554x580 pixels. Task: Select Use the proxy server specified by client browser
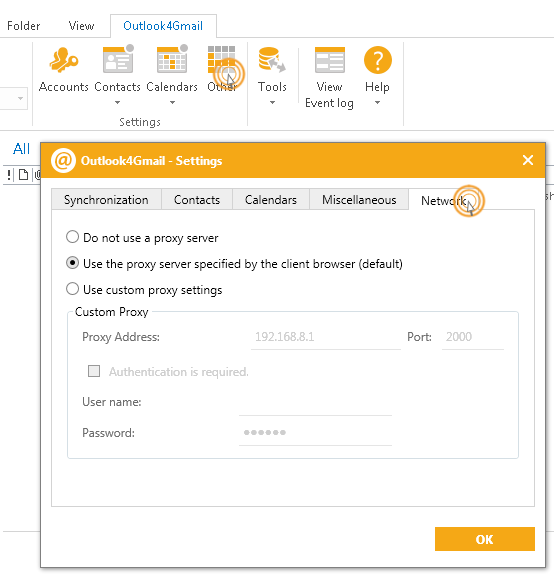click(72, 263)
